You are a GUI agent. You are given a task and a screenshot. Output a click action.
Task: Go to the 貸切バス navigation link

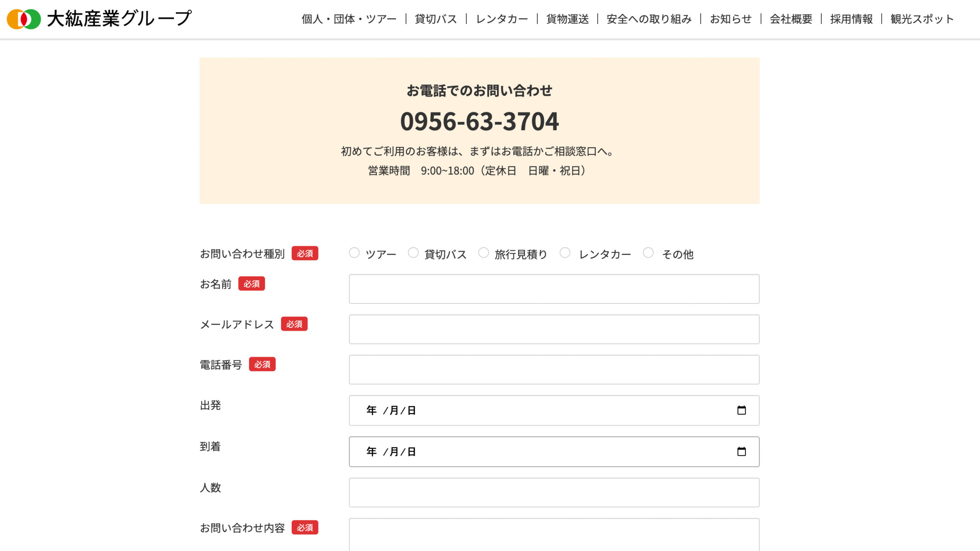coord(436,19)
